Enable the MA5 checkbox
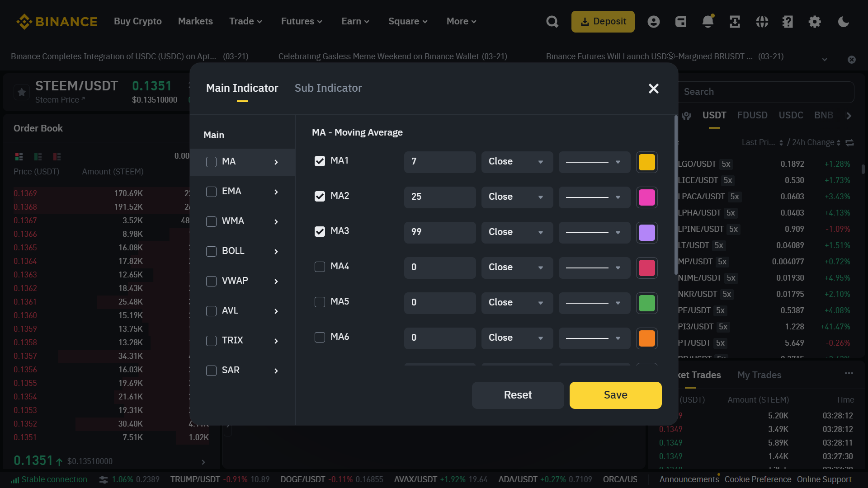Screen dimensions: 868x488 pyautogui.click(x=320, y=302)
